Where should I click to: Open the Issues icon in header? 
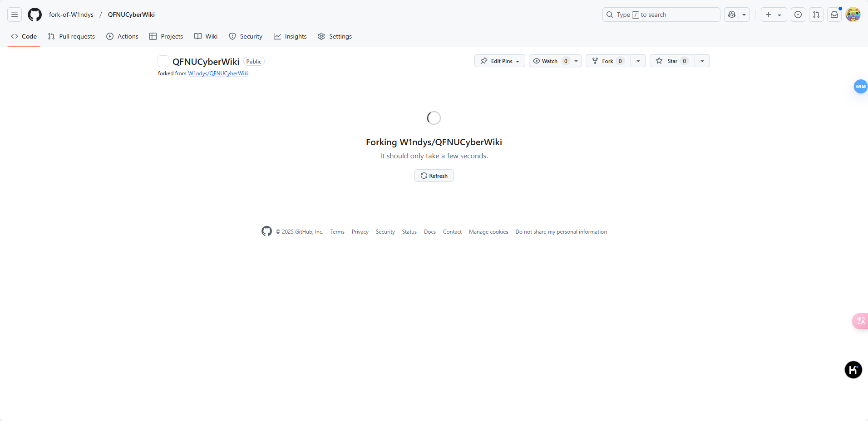click(x=798, y=15)
